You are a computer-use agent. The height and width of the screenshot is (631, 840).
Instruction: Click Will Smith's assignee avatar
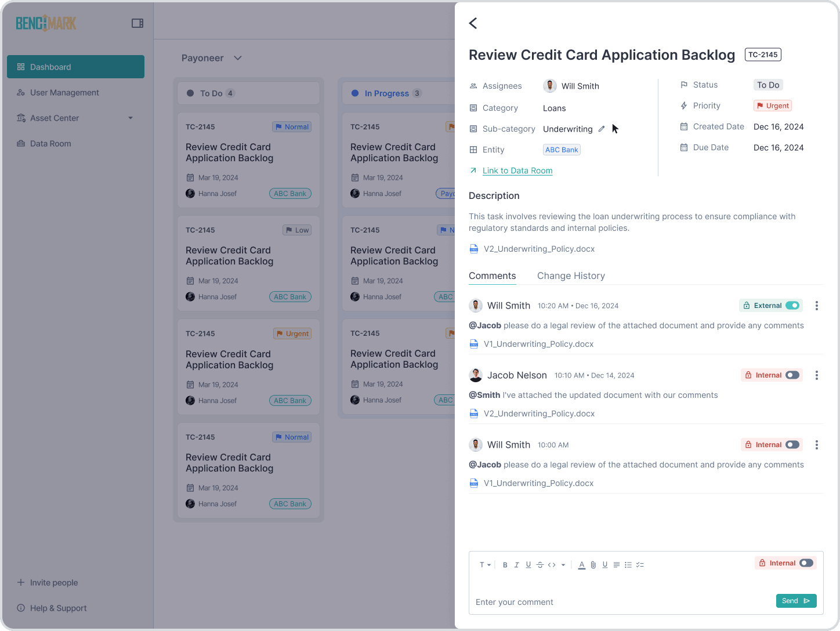coord(550,86)
